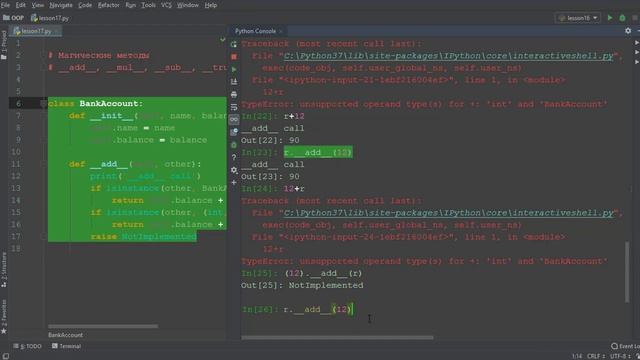Click 'raise NotImplemented' on line 17
This screenshot has width=640, height=360.
pyautogui.click(x=144, y=237)
